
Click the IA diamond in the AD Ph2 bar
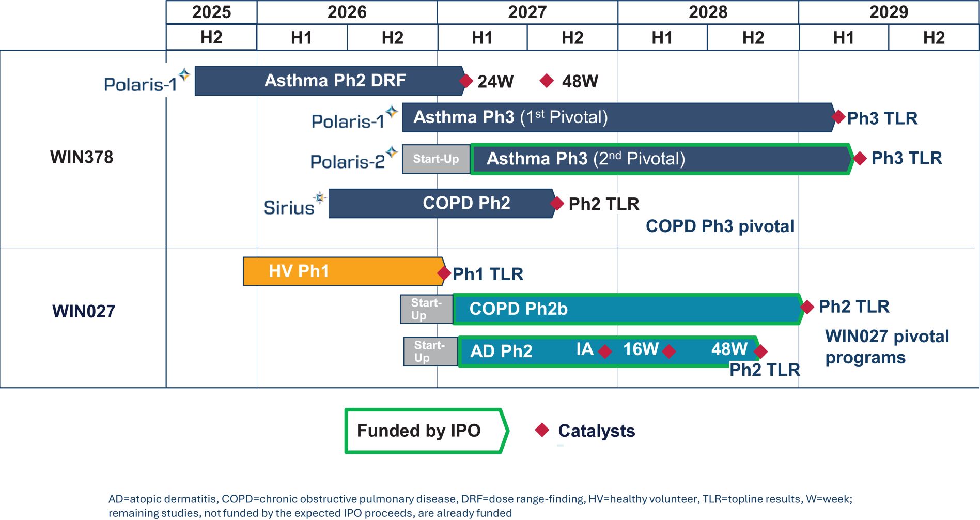pos(605,351)
